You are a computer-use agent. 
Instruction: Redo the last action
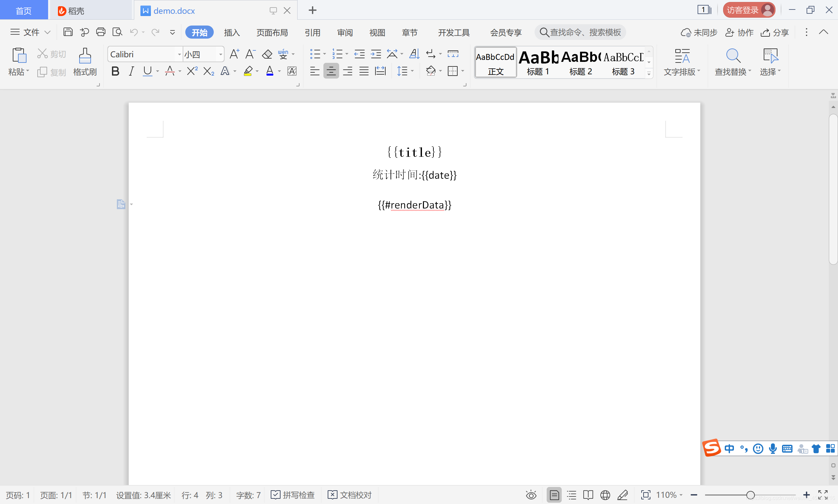[155, 32]
